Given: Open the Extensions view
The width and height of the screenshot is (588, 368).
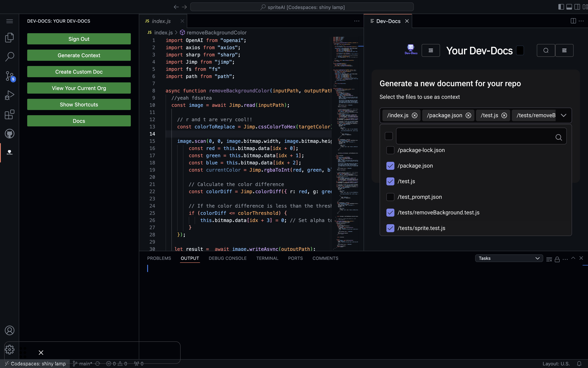Looking at the screenshot, I should tap(9, 114).
